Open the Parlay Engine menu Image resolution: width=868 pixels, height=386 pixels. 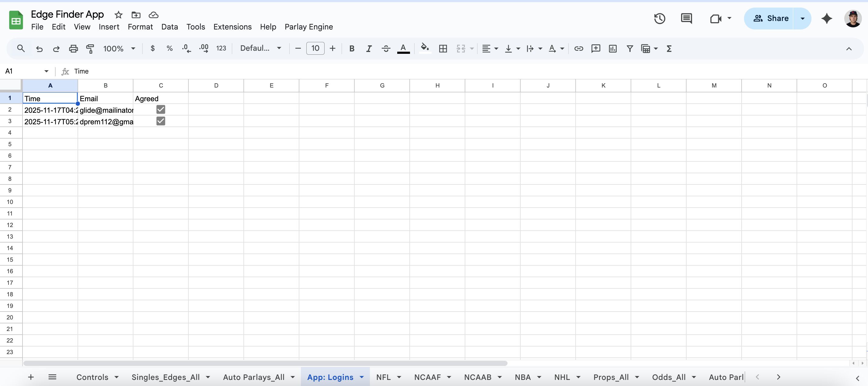click(x=308, y=27)
